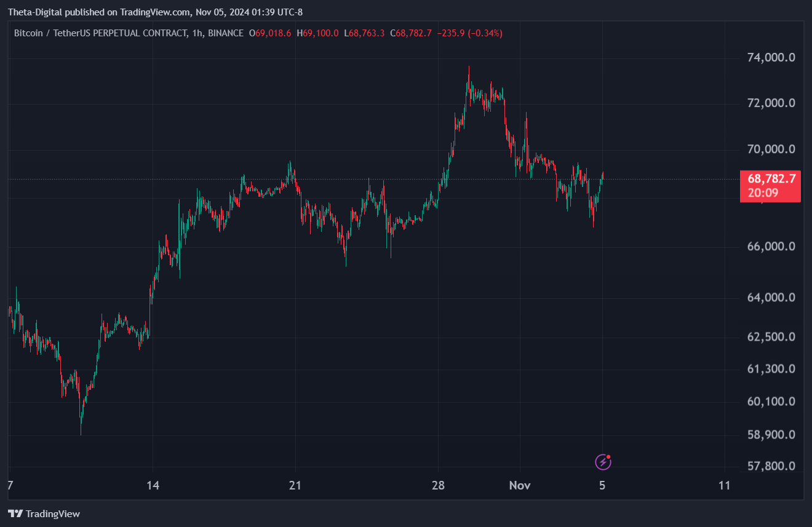
Task: Click the Nov label on time axis
Action: point(520,485)
